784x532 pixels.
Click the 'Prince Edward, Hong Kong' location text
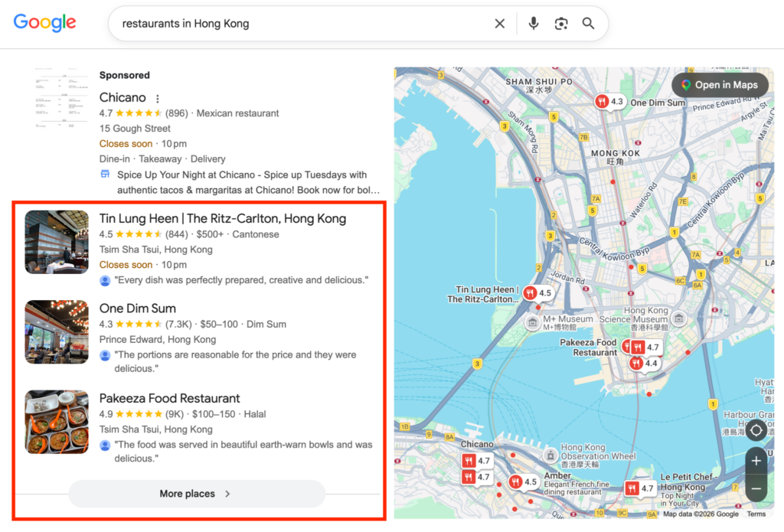click(158, 340)
